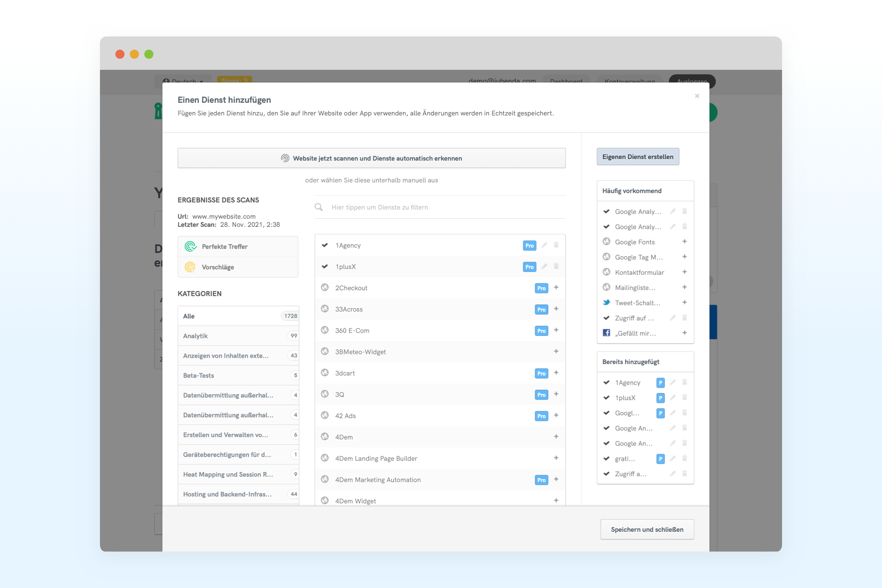Add the Facebook „Gefällt mir… service
Image resolution: width=882 pixels, height=588 pixels.
click(684, 333)
